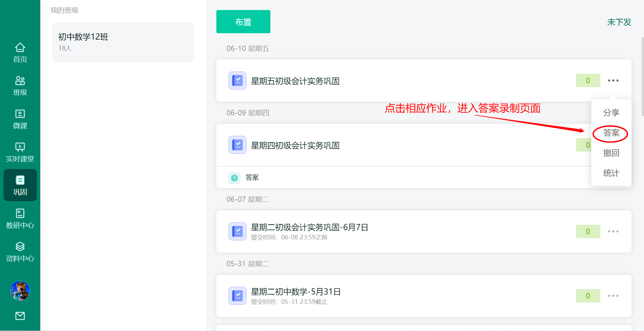The width and height of the screenshot is (644, 331).
Task: Open the mail envelope icon
Action: [20, 316]
